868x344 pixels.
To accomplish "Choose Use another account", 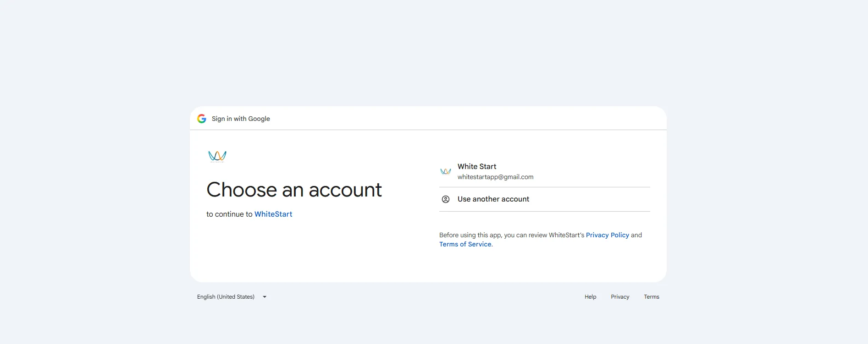I will (x=545, y=199).
